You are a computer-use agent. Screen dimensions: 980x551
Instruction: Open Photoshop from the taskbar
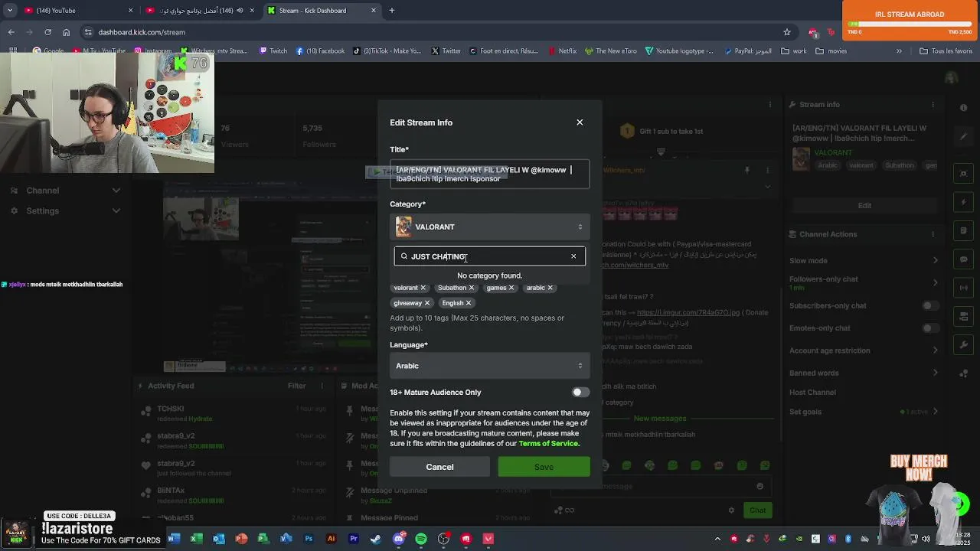[309, 539]
